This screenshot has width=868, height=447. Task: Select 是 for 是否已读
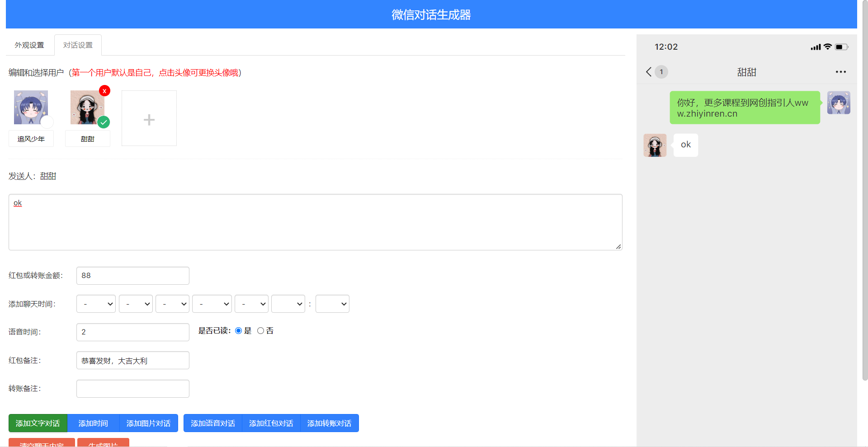point(238,331)
